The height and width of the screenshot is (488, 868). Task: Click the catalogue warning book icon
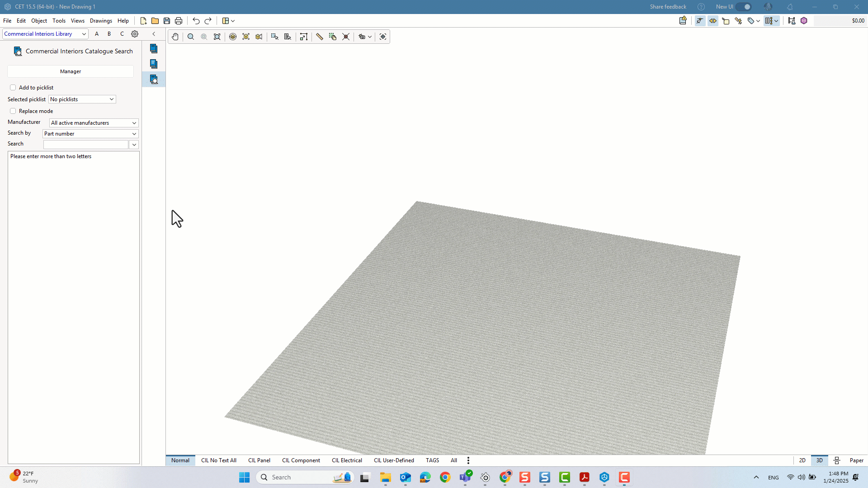point(683,21)
